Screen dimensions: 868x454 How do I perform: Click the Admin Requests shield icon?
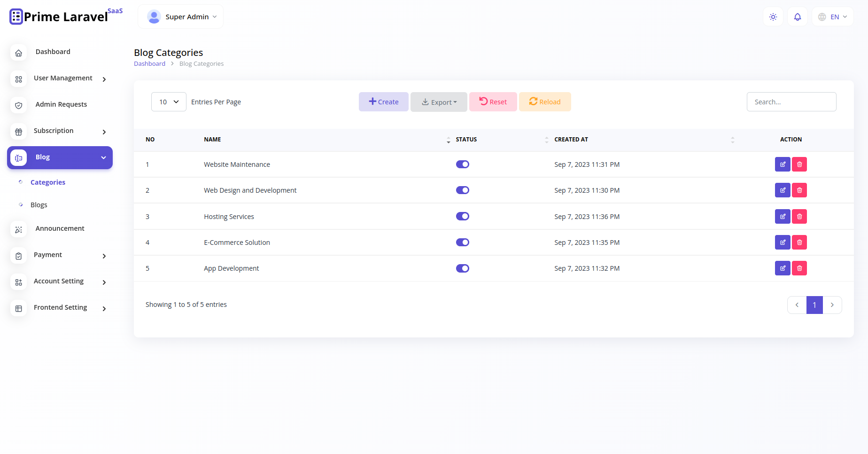[x=18, y=105]
